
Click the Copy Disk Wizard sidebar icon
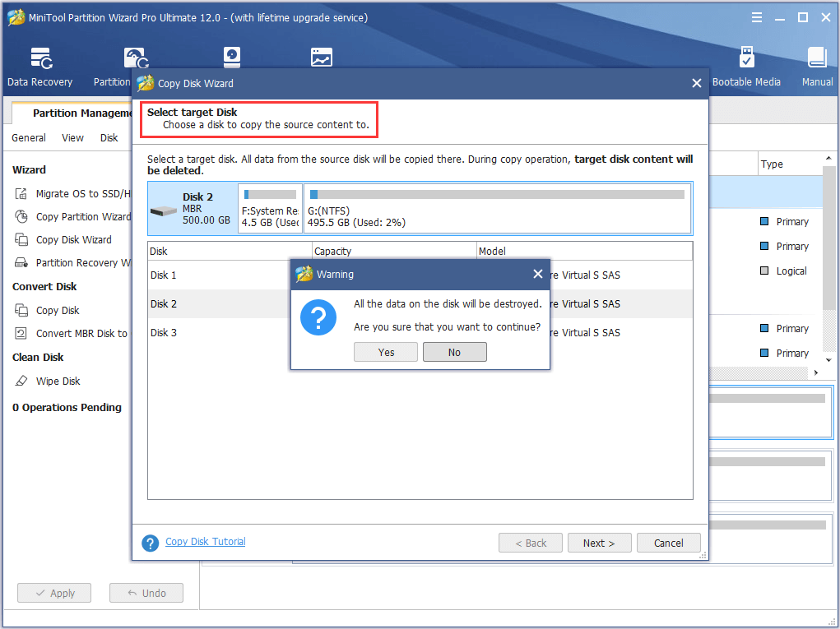pyautogui.click(x=21, y=240)
